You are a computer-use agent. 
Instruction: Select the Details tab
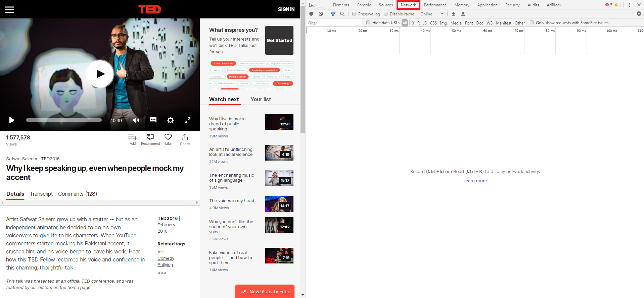pos(15,194)
